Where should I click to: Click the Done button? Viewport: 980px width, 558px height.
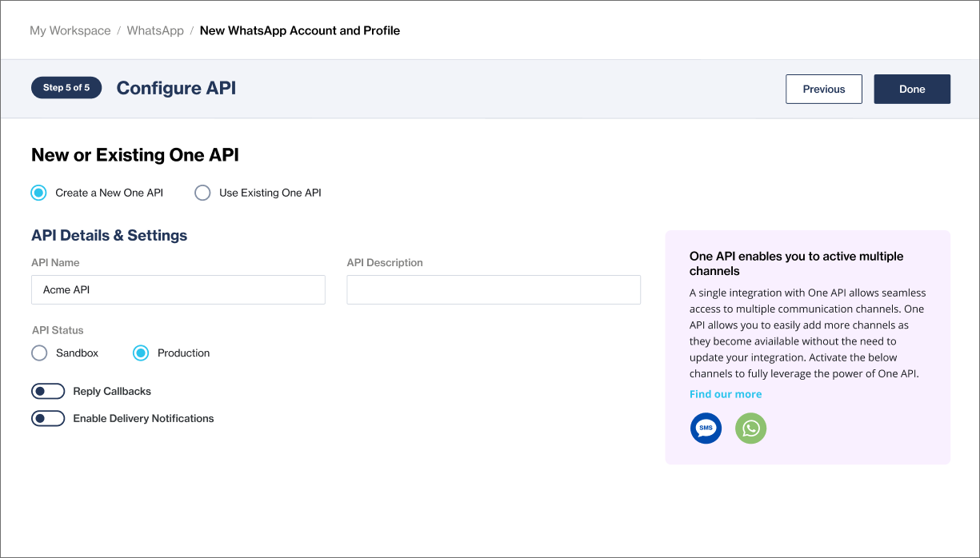[x=911, y=90]
